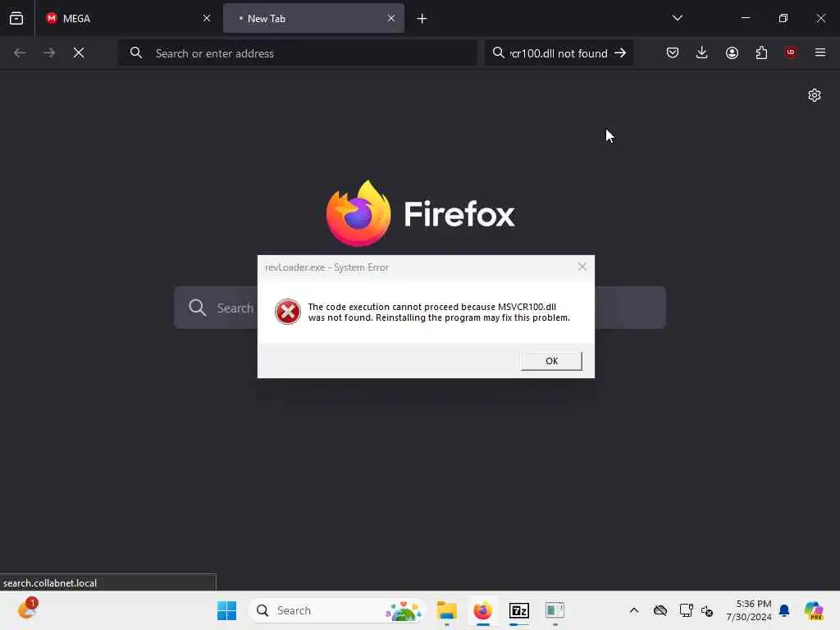Click the Firefox logo on new tab page

pos(358,213)
